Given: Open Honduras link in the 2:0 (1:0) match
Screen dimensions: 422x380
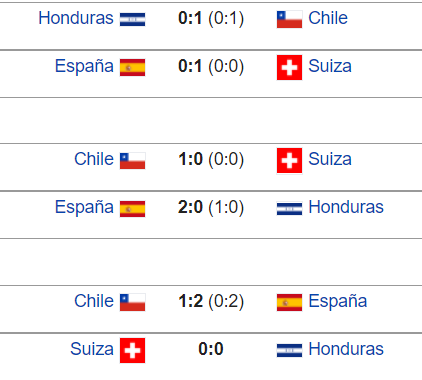Looking at the screenshot, I should [x=346, y=207].
